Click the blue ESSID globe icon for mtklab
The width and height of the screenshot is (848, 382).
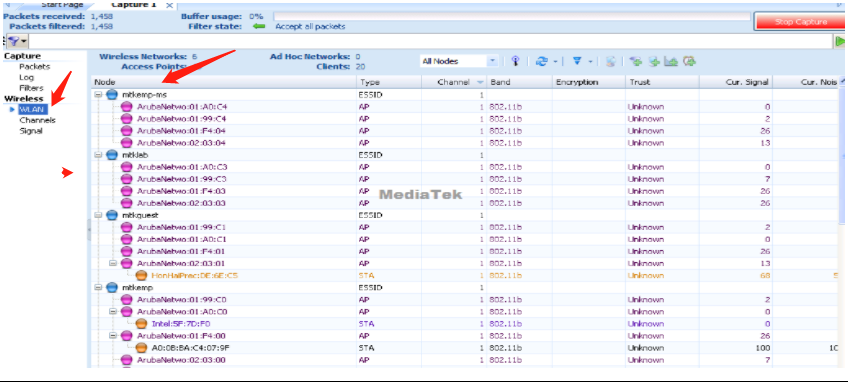(112, 155)
